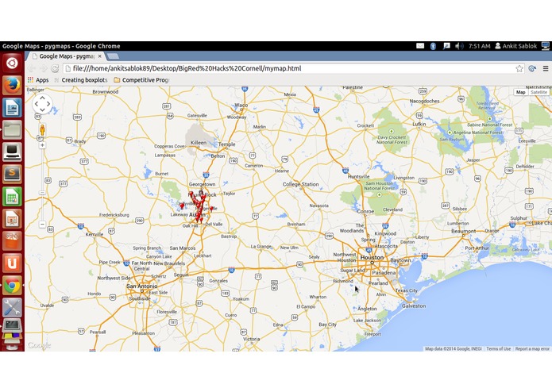Pick up the Street View pegman

click(x=42, y=129)
